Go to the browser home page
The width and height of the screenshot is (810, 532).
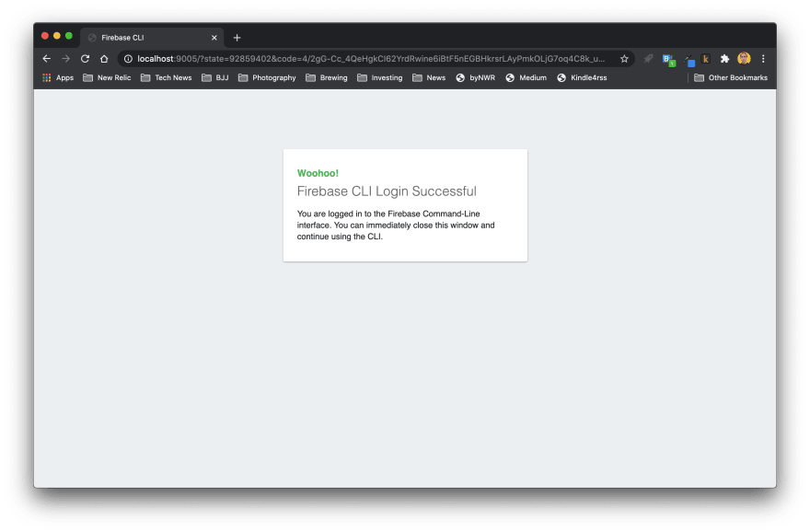pyautogui.click(x=104, y=59)
